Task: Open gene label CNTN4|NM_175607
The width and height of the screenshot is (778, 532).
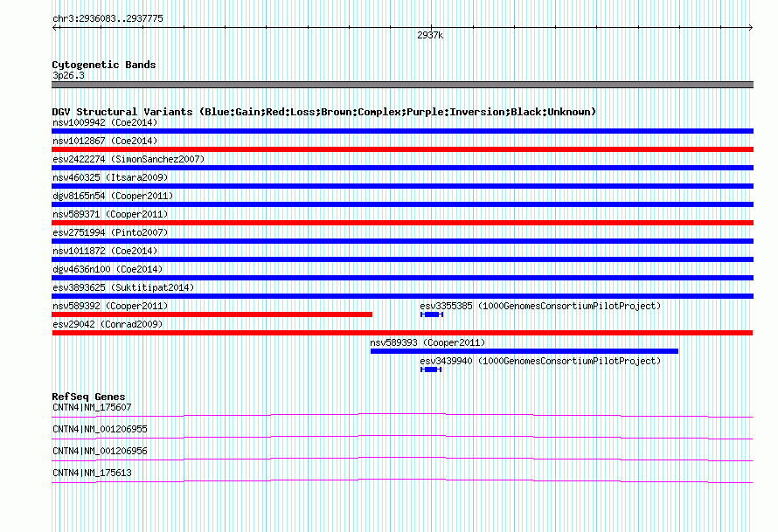Action: click(x=92, y=408)
